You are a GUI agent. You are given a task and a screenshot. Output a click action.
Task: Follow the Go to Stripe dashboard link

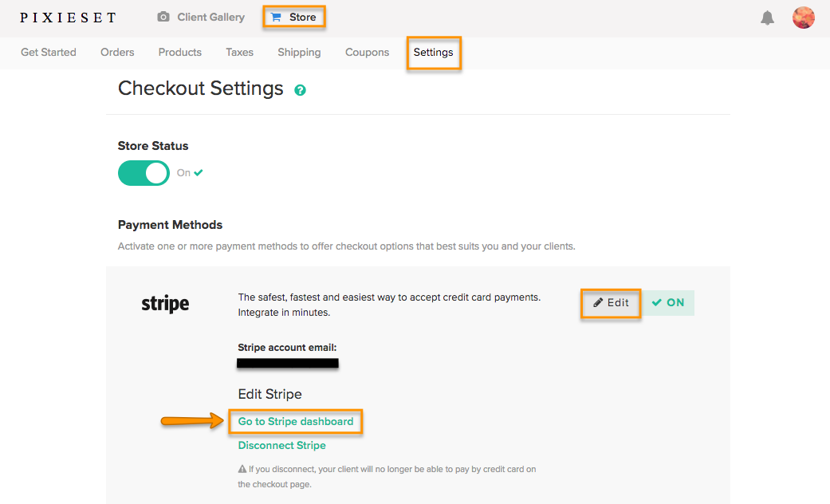[295, 421]
